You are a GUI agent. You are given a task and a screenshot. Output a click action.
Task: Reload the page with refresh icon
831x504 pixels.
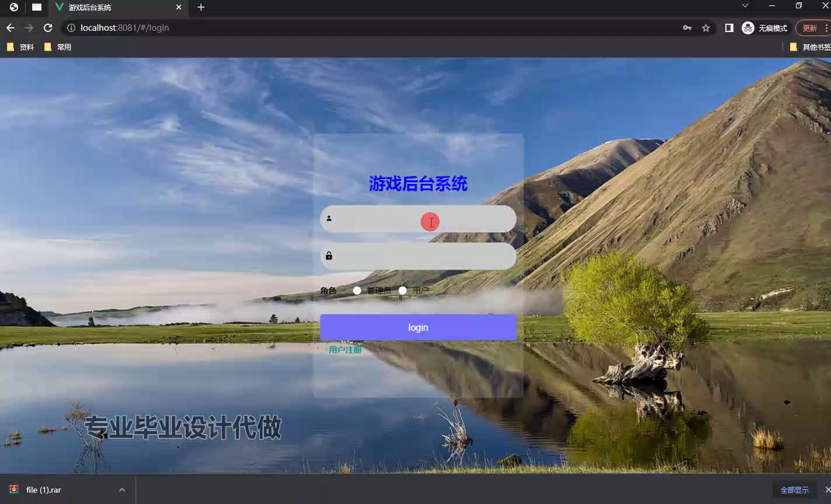pyautogui.click(x=48, y=28)
